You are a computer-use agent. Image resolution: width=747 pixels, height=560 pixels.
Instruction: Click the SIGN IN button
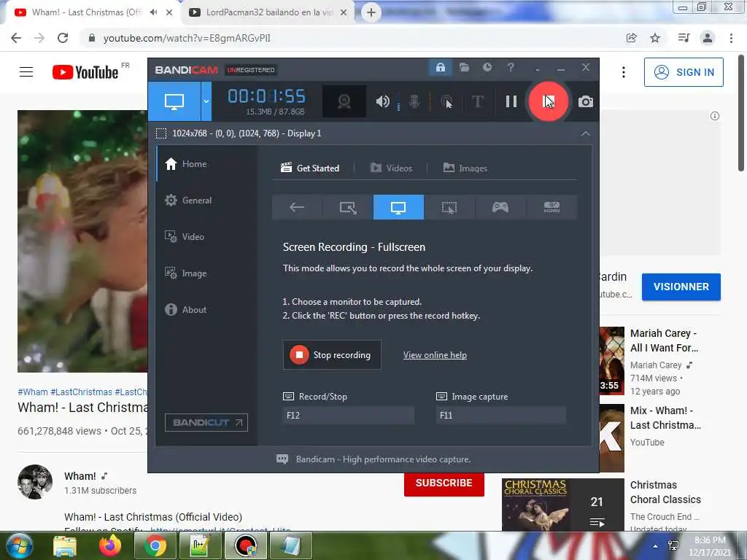click(x=684, y=72)
